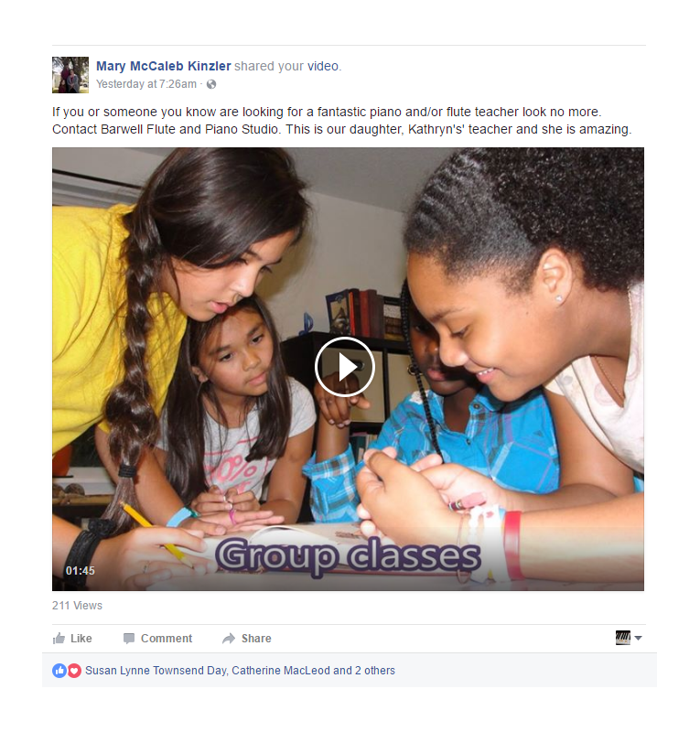
Task: Open Susan Lynne Townsend Day's profile
Action: pos(156,671)
